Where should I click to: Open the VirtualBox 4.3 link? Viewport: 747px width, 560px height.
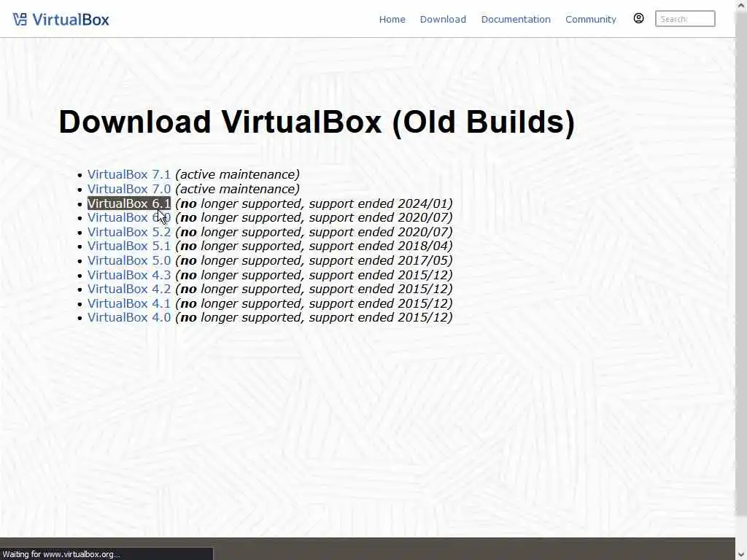129,275
